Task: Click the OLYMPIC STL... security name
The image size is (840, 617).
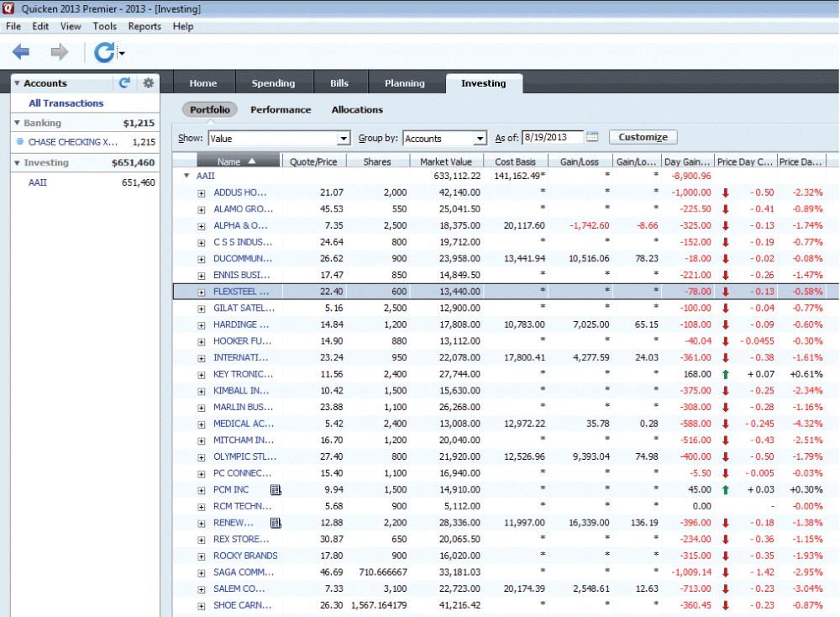Action: coord(244,456)
